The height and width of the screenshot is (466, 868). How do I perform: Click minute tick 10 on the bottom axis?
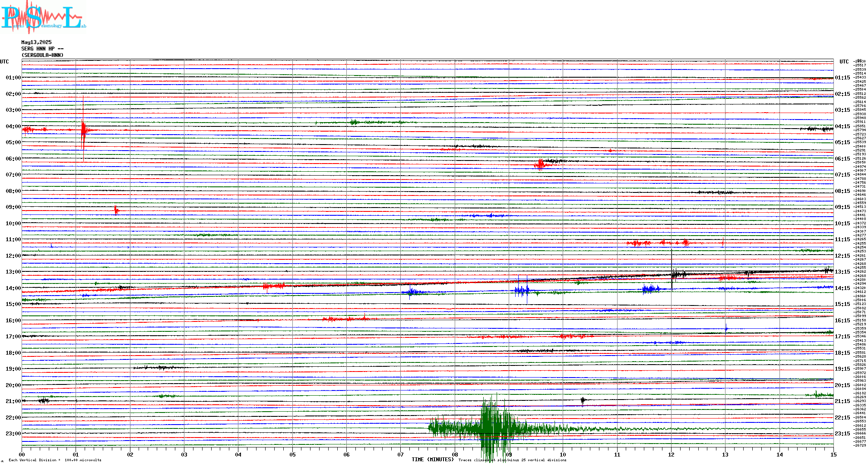pos(563,454)
